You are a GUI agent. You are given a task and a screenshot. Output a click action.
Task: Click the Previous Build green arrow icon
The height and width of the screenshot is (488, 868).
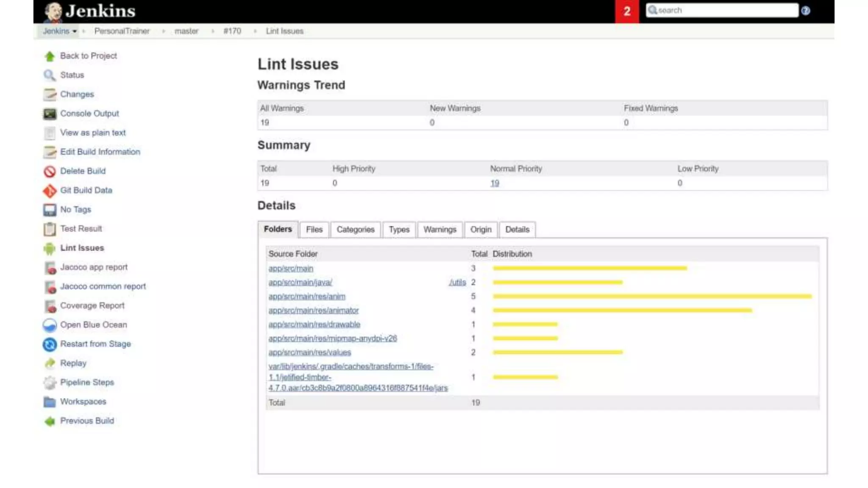tap(50, 421)
